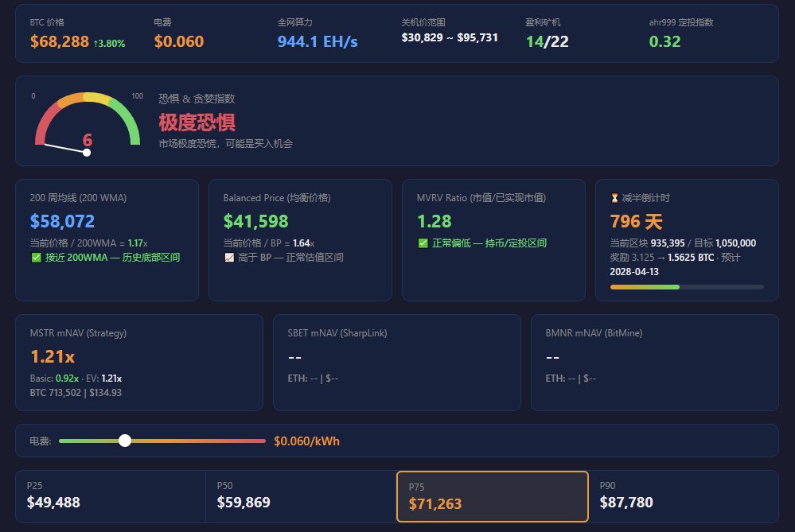Click the BTC price $68,288
Screen dimensions: 795x532
pyautogui.click(x=60, y=41)
